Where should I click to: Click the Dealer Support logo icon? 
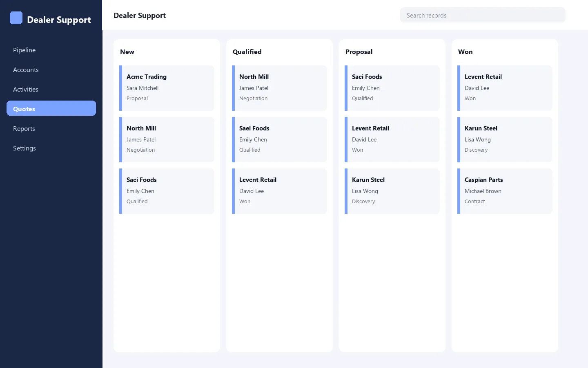click(16, 18)
